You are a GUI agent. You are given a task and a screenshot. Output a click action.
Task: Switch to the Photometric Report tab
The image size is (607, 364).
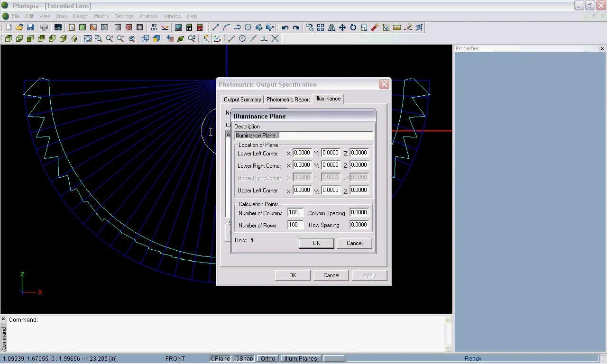tap(288, 100)
